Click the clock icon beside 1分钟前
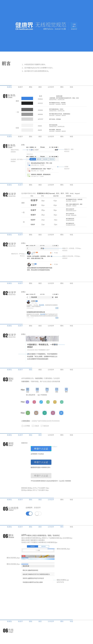Screen dimensions: 93x644 coord(22,426)
